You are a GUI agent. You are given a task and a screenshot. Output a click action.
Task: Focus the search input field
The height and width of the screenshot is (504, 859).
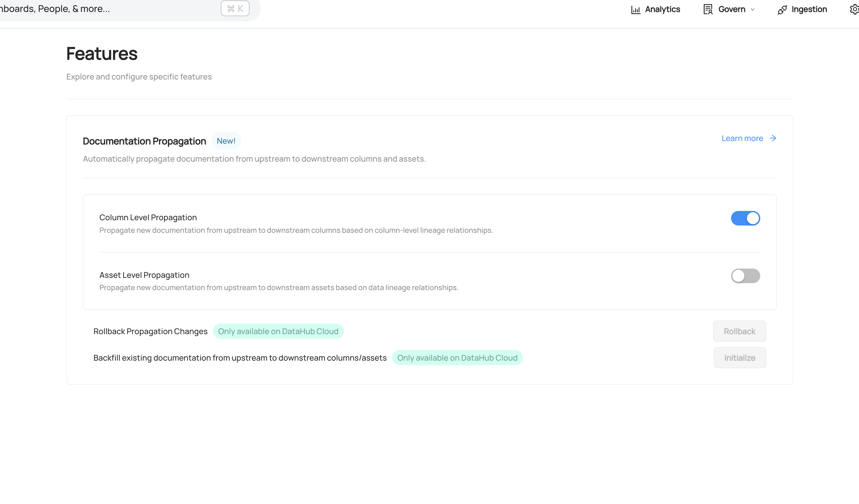point(102,9)
